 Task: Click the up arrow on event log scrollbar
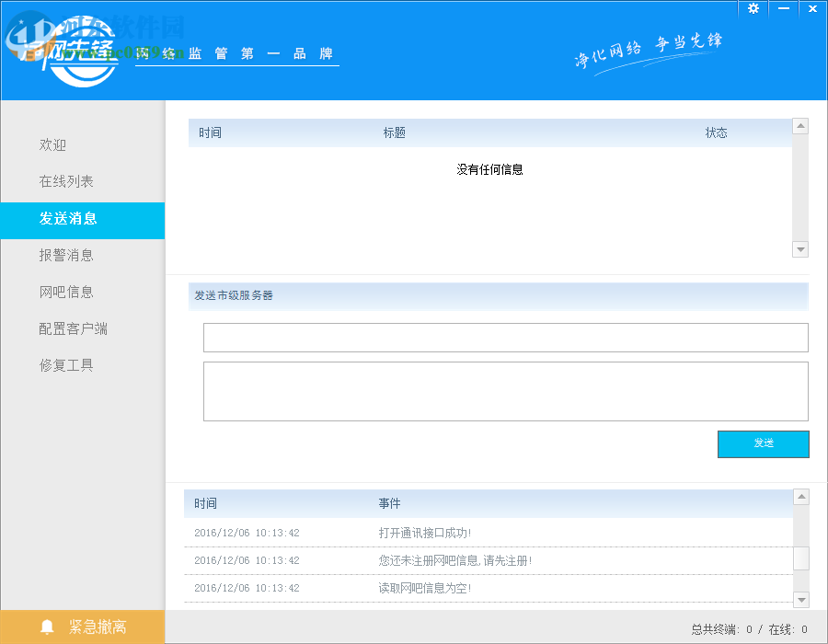(799, 497)
